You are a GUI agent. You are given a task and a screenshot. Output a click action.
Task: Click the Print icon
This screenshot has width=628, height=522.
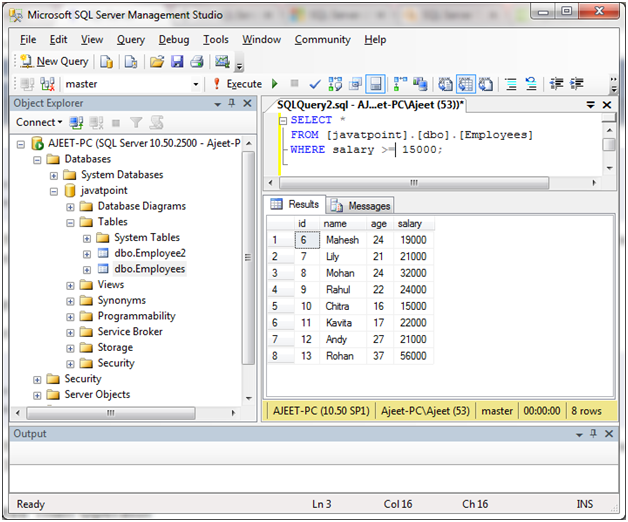[x=197, y=62]
